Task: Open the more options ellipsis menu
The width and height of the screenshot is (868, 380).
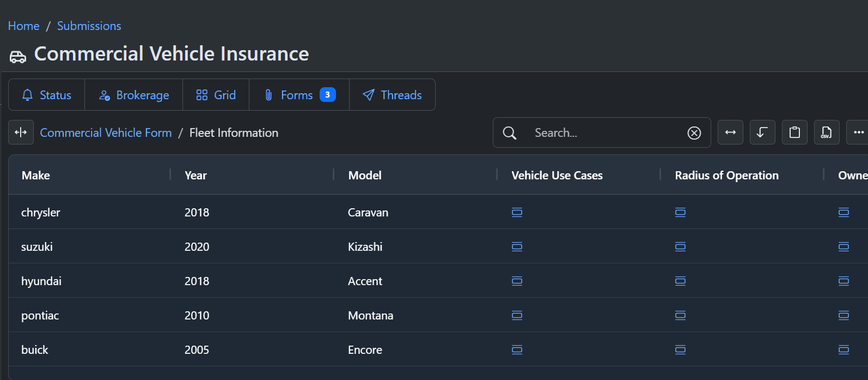Action: (x=858, y=132)
